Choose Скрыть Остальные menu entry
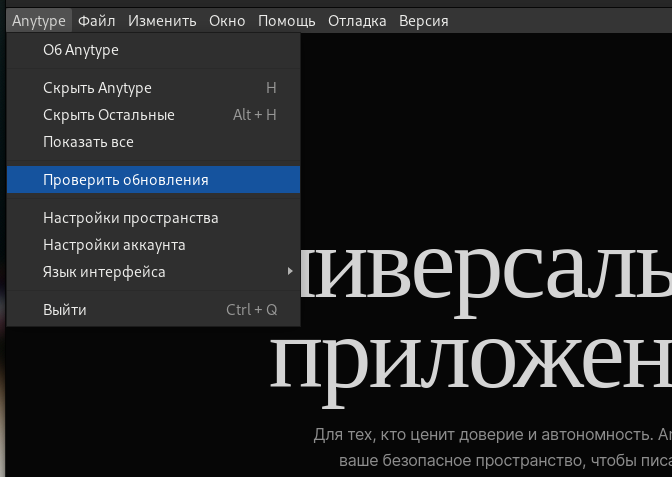The width and height of the screenshot is (672, 477). point(153,115)
